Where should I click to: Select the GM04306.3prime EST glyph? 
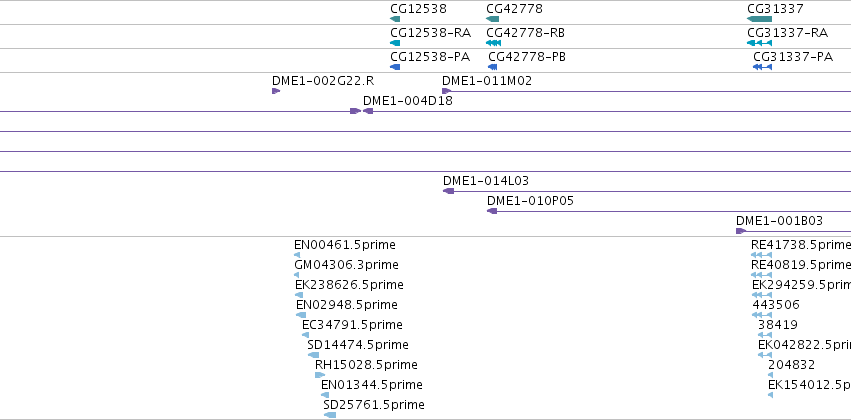pyautogui.click(x=296, y=275)
